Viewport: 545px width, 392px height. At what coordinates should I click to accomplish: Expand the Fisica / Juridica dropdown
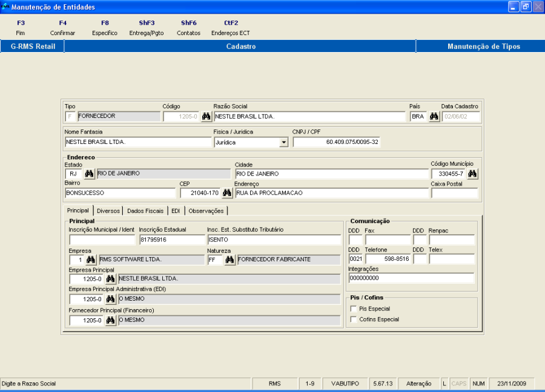[283, 143]
